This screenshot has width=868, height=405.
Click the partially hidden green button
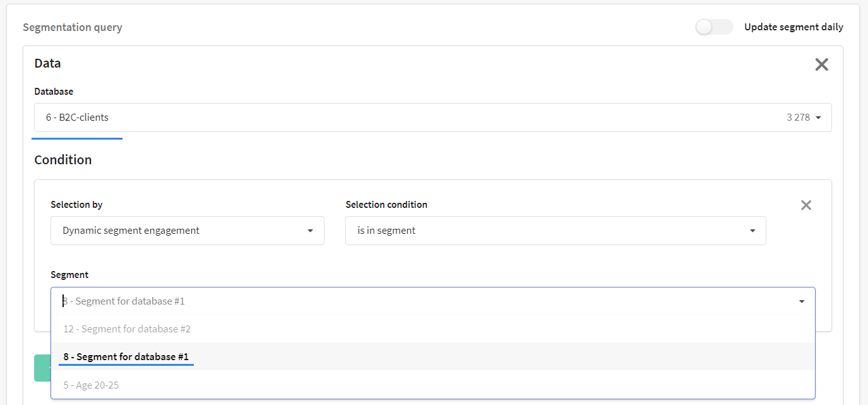pyautogui.click(x=42, y=368)
